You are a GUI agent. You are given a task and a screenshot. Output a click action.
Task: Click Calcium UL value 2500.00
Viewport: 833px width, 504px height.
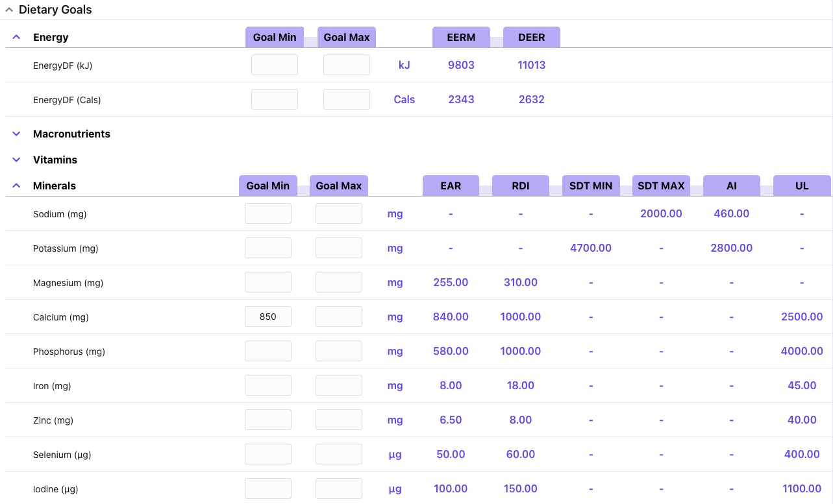tap(802, 317)
